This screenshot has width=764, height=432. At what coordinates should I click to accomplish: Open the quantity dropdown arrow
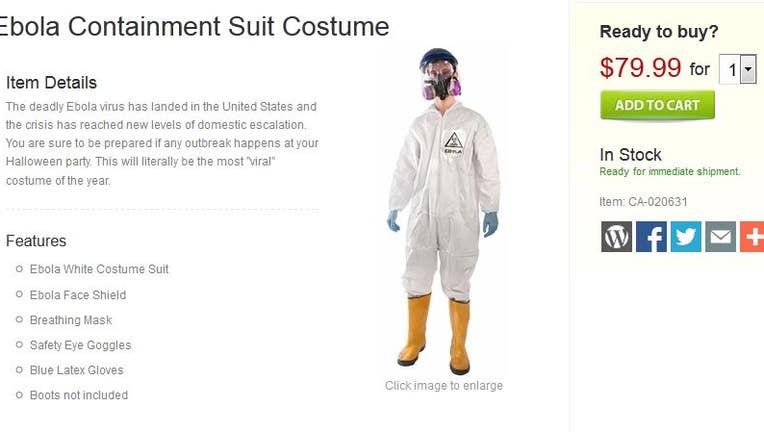click(748, 70)
